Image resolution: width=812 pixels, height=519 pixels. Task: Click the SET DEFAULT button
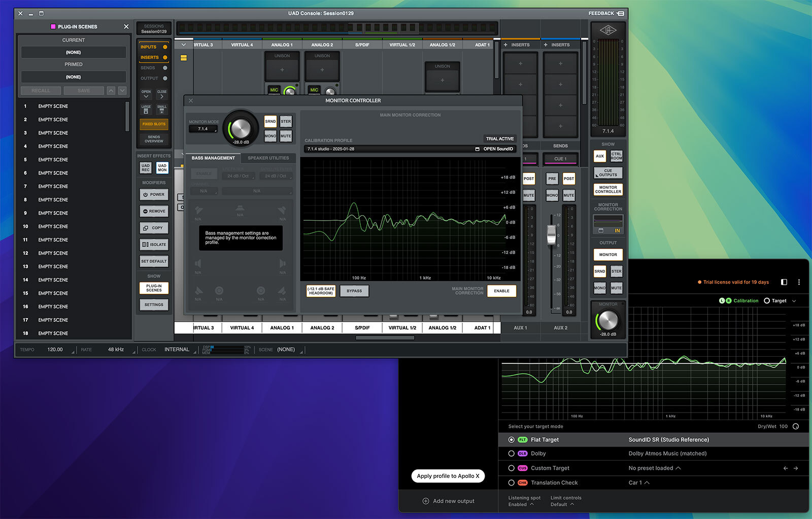(x=154, y=261)
